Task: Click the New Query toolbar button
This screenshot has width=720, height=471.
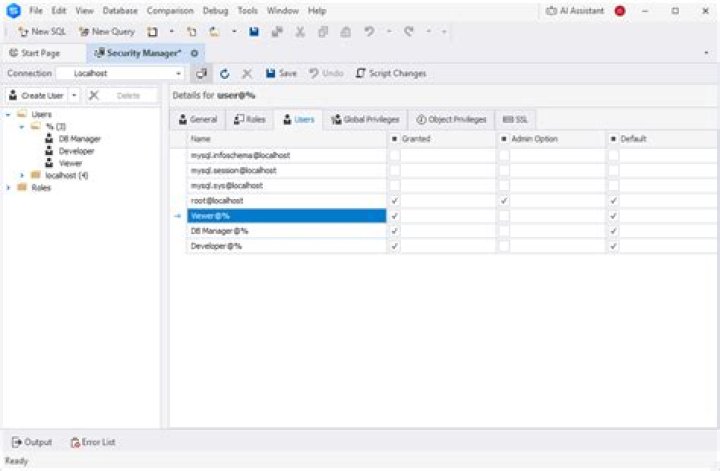Action: coord(106,32)
